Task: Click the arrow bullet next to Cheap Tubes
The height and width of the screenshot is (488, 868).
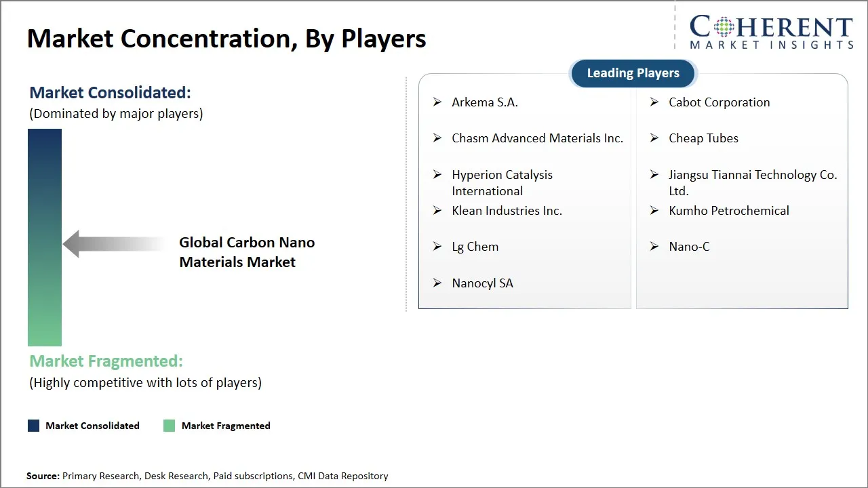Action: [x=654, y=138]
